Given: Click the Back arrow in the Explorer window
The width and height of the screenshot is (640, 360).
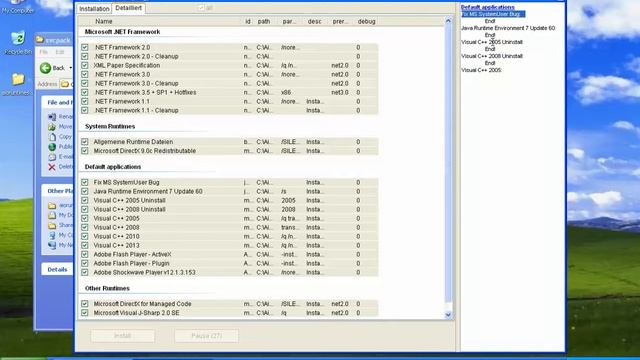Looking at the screenshot, I should 45,68.
